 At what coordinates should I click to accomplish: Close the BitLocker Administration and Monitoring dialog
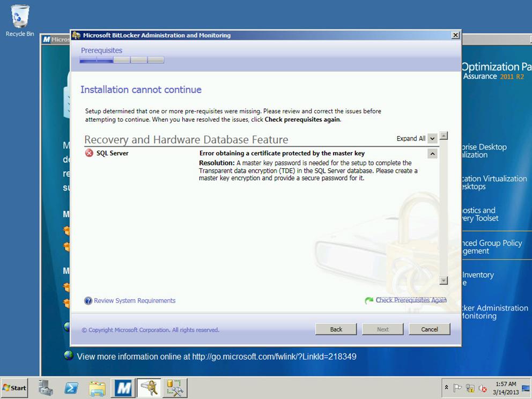pyautogui.click(x=455, y=35)
